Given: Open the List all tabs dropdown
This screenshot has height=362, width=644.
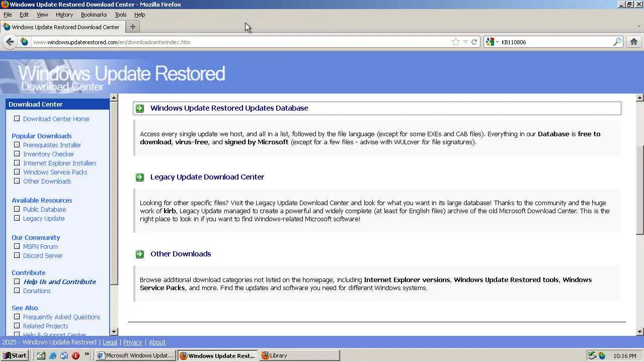Looking at the screenshot, I should (x=638, y=27).
